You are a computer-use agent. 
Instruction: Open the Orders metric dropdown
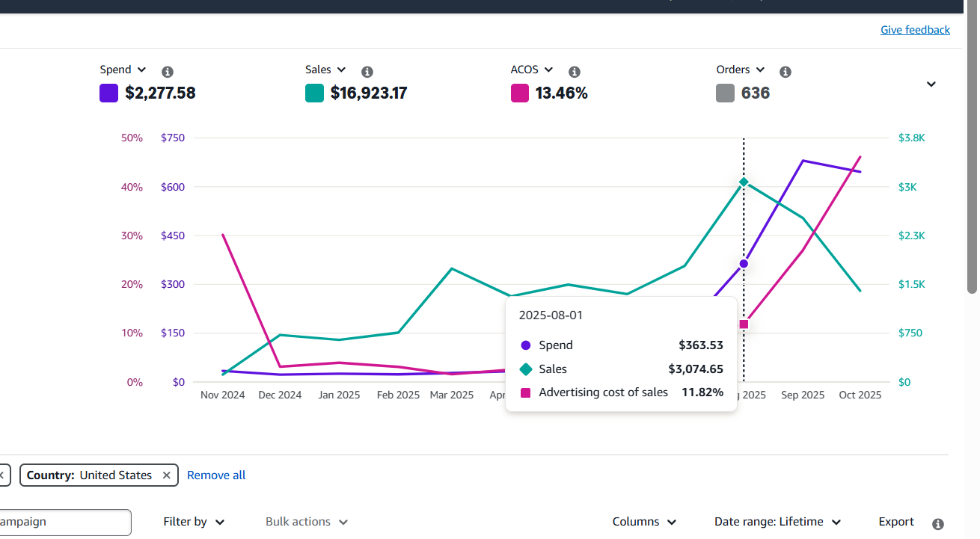tap(741, 70)
